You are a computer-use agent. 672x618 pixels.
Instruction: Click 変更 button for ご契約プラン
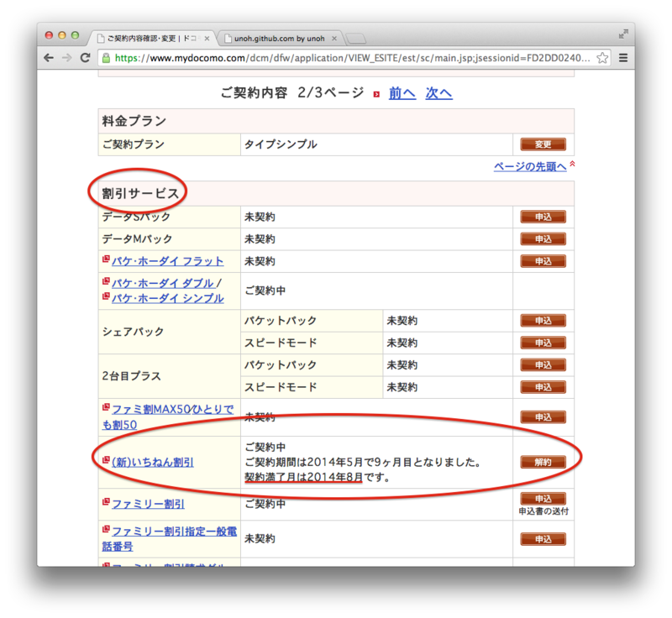(543, 144)
